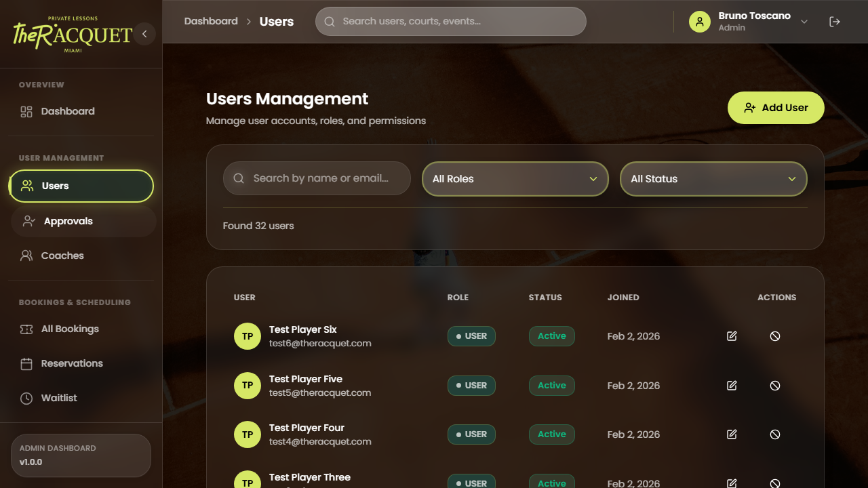Collapse the sidebar with the chevron button
The width and height of the screenshot is (868, 488).
pos(144,34)
